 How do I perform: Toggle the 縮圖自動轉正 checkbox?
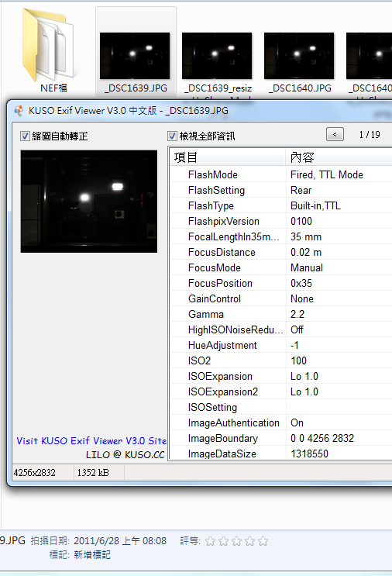click(x=25, y=136)
